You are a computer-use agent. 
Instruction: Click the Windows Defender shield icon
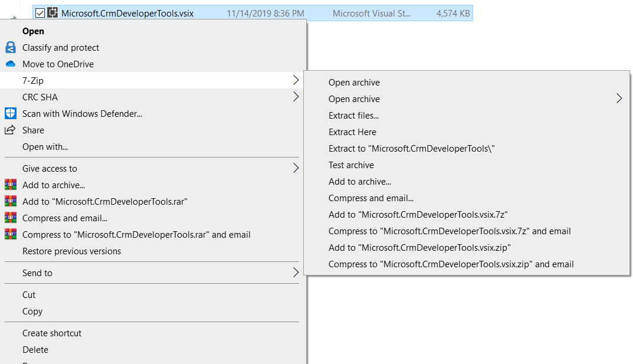coord(10,114)
